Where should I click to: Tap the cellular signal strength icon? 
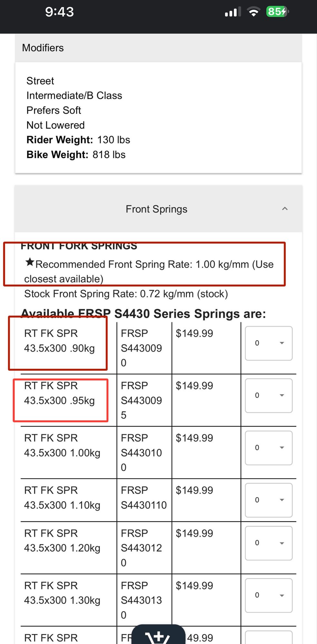pyautogui.click(x=232, y=12)
